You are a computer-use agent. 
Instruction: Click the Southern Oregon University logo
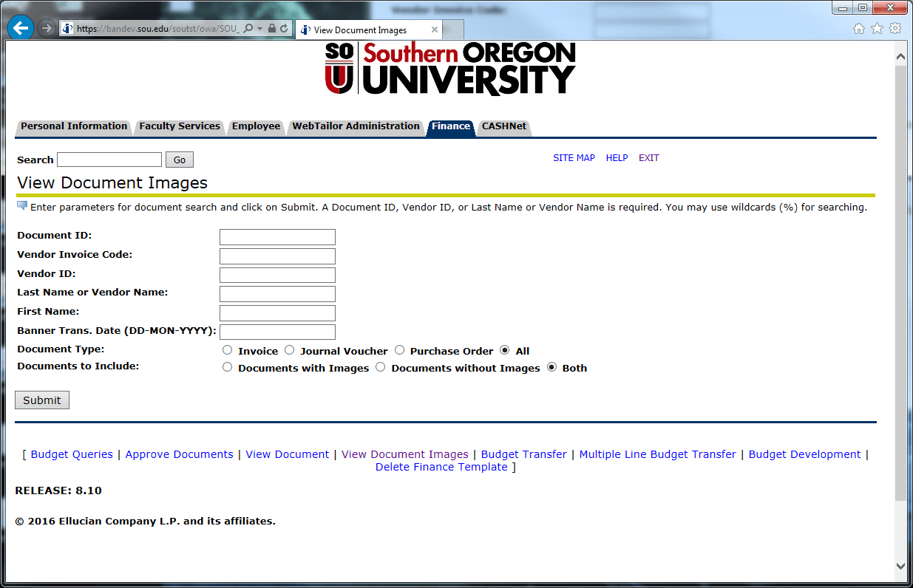point(449,69)
